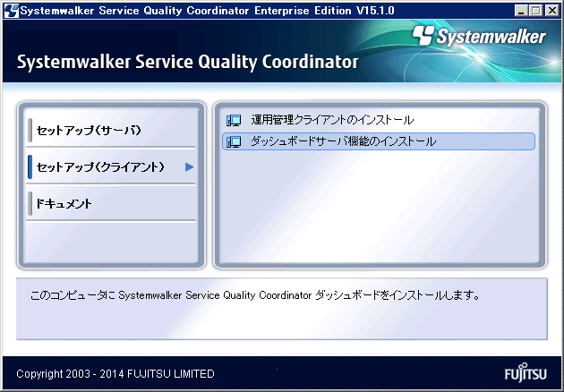Close the Systemwalker installer window

552,11
